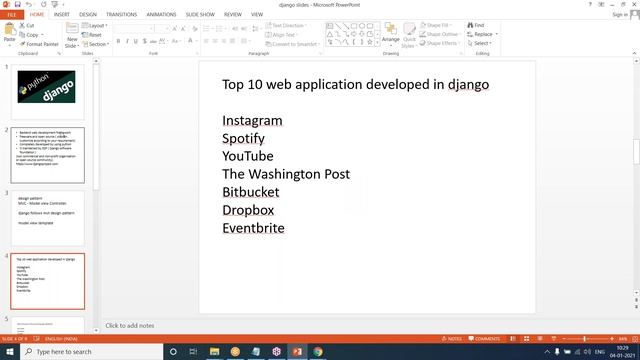Open the Select dropdown
Image resolution: width=640 pixels, height=360 pixels.
point(480,43)
